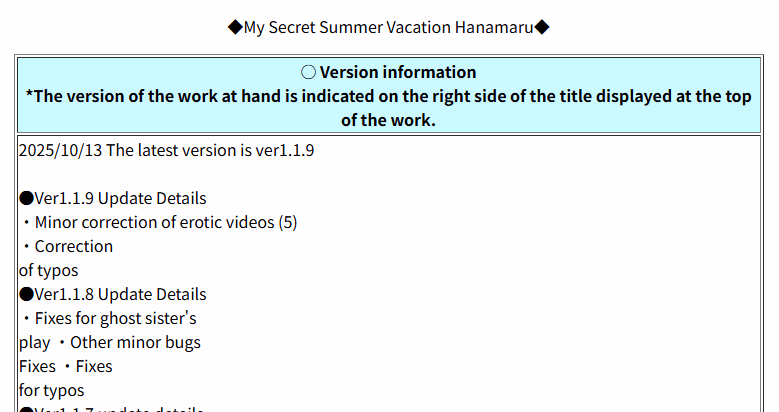
Task: Click the black bullet before Ver1.1.8
Action: pyautogui.click(x=26, y=294)
